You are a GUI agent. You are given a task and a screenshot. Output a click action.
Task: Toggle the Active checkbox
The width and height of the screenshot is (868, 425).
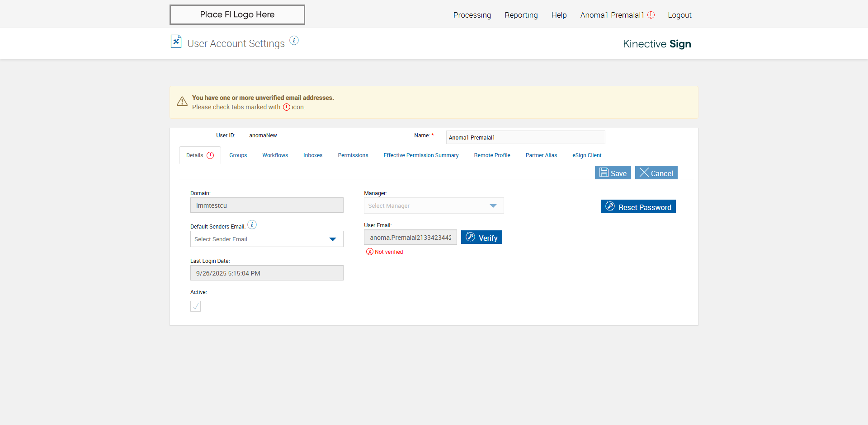(195, 306)
